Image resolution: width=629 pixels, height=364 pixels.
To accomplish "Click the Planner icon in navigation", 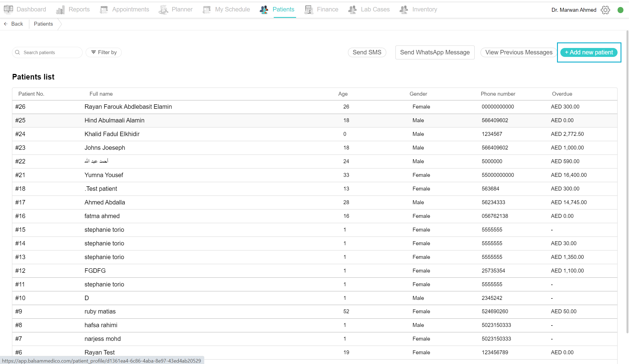I will tap(164, 10).
